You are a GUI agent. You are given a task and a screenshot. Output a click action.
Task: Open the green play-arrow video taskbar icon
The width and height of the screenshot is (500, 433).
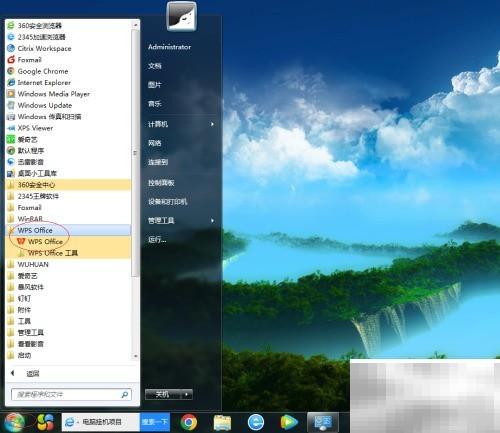289,422
